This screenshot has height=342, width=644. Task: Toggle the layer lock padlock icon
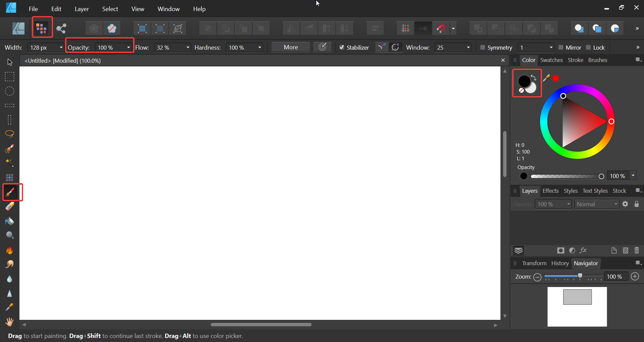[x=637, y=204]
